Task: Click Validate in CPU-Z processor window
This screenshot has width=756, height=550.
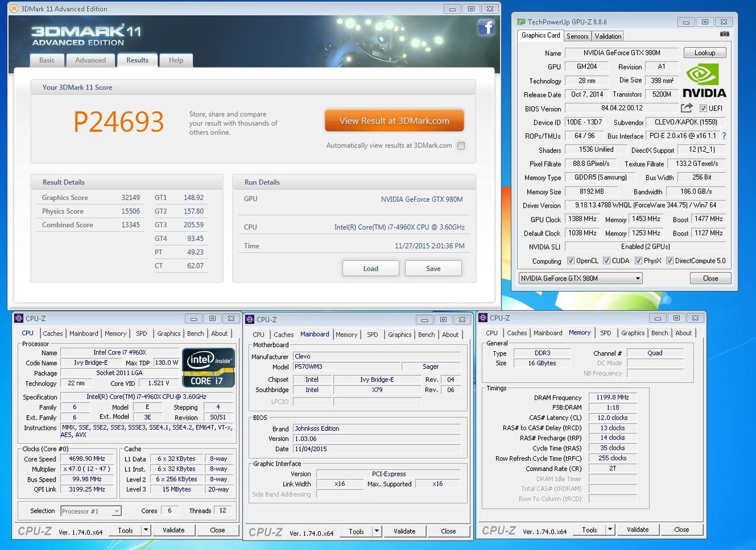Action: point(174,530)
